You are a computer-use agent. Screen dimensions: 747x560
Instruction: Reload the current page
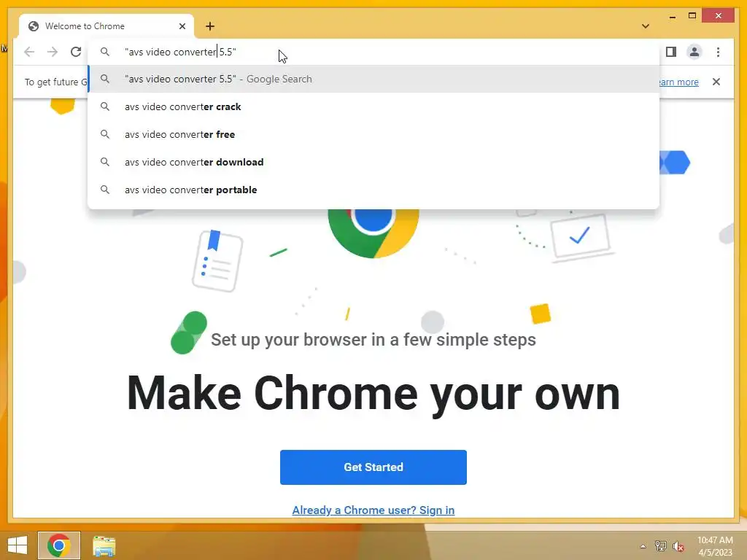[76, 52]
